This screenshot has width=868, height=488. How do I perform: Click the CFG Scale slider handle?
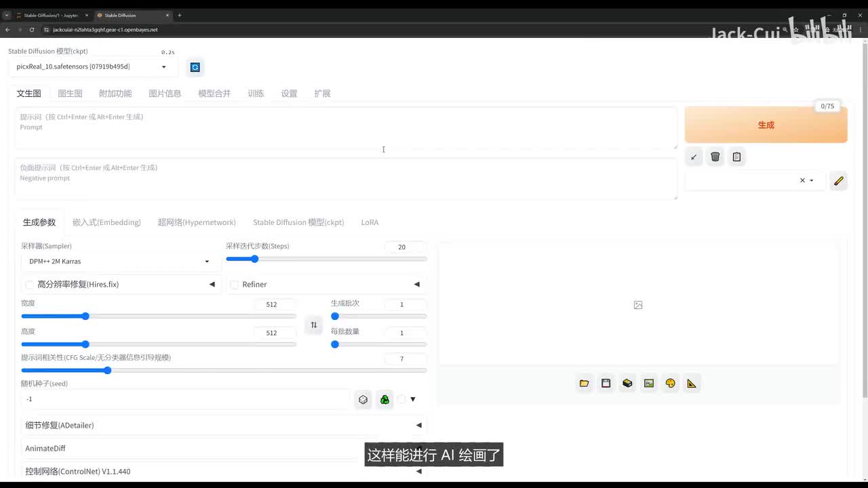click(x=107, y=370)
